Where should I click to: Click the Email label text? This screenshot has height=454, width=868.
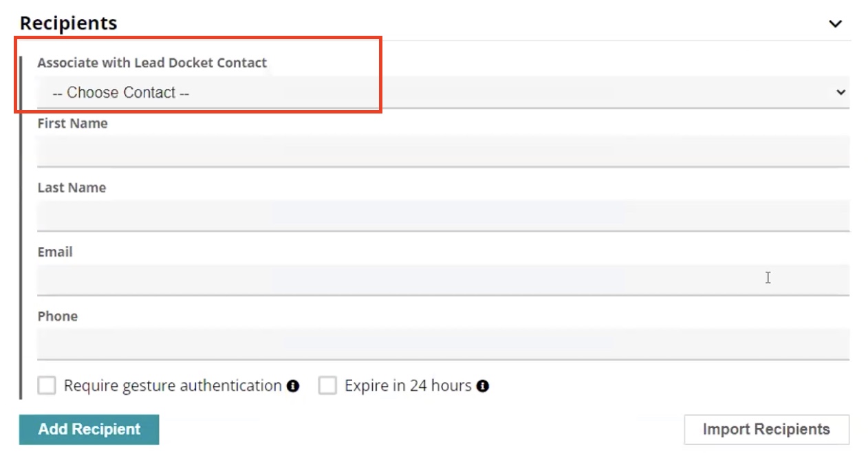[x=55, y=252]
